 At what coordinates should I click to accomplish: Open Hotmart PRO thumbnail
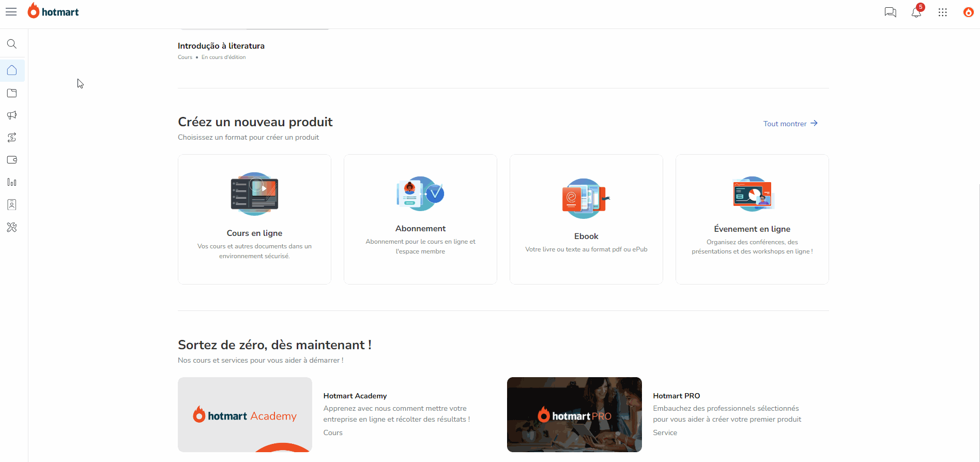(x=574, y=414)
